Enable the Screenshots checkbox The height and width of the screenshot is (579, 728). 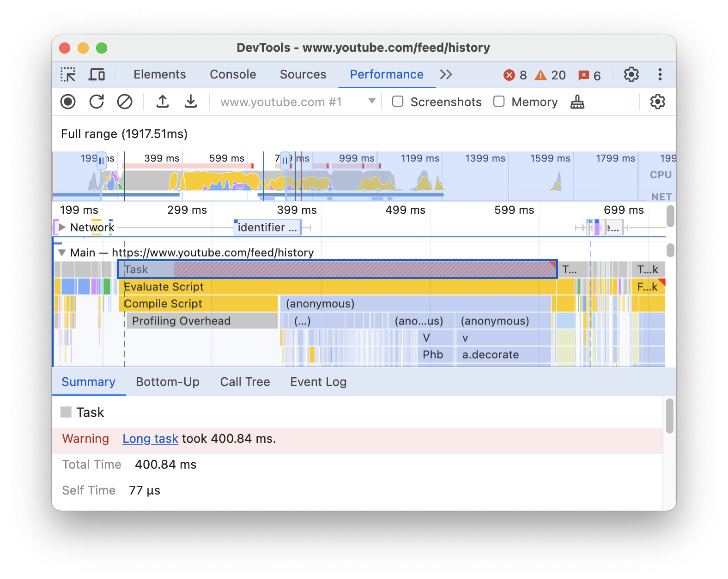tap(398, 102)
